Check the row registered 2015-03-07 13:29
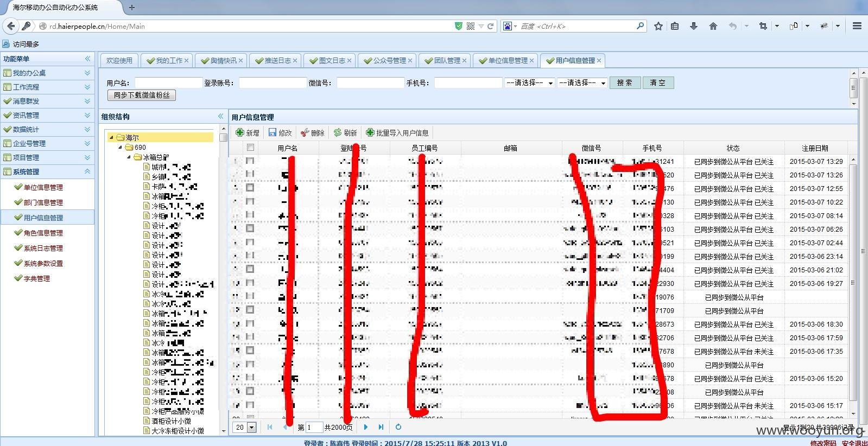Viewport: 868px width, 446px height. point(250,161)
